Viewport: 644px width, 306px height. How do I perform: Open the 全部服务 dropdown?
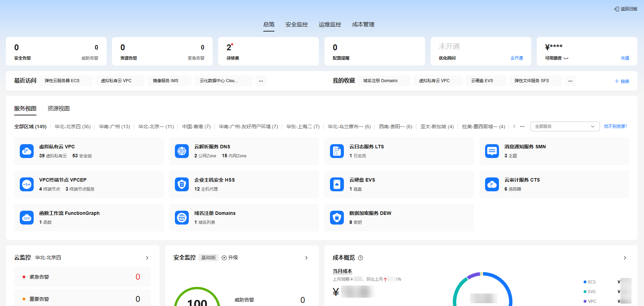tap(565, 126)
